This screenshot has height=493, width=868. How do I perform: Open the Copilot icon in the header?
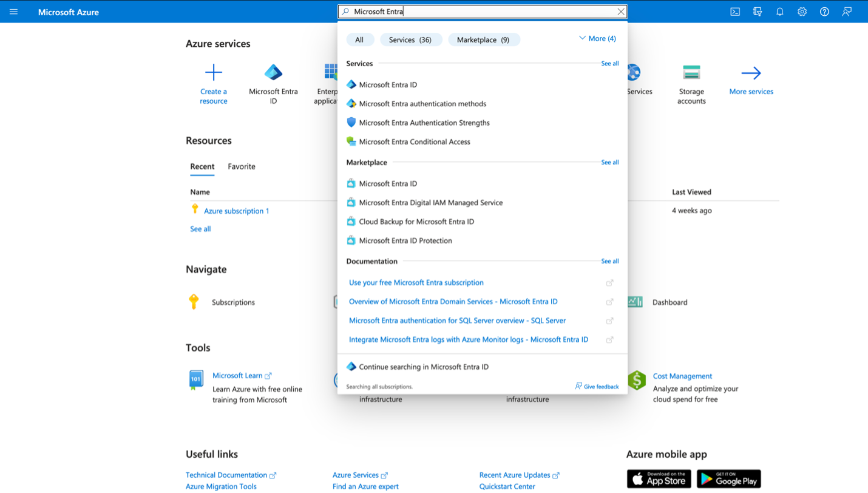[x=758, y=12]
